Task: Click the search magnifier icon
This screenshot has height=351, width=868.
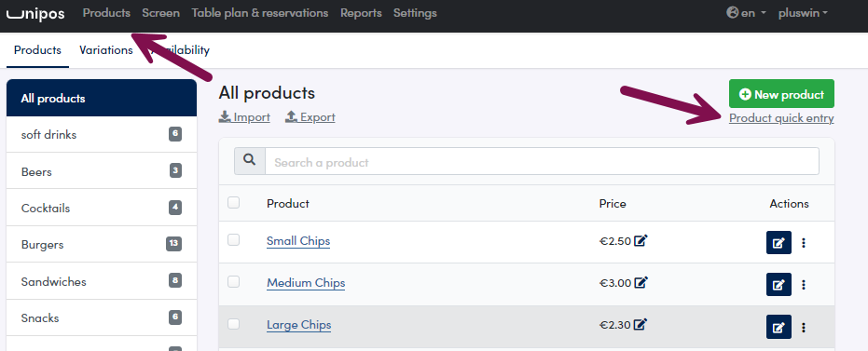Action: tap(250, 161)
